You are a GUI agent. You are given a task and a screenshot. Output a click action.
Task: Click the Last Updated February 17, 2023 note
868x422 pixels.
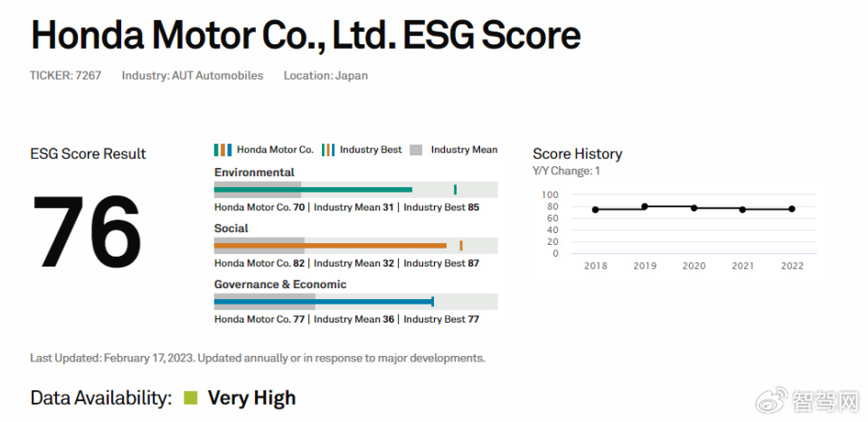pyautogui.click(x=258, y=358)
